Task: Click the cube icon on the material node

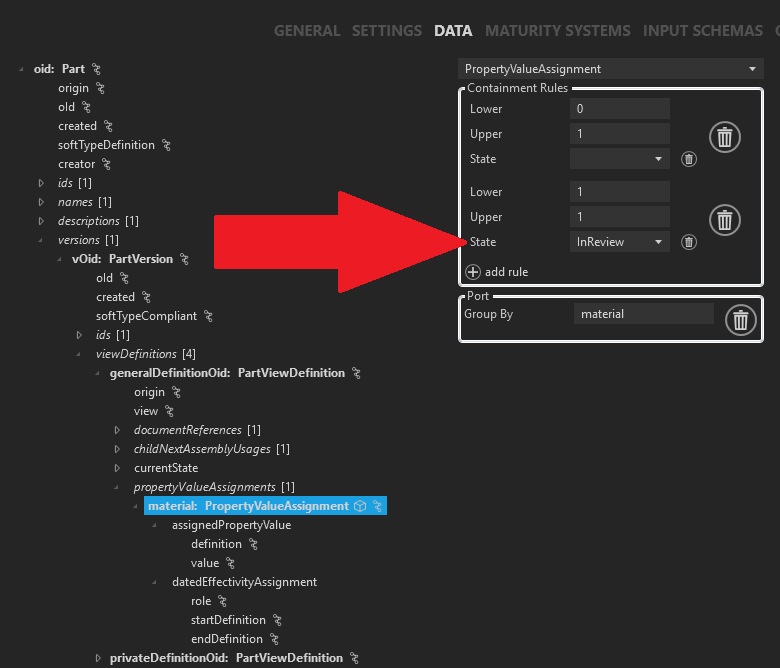Action: tap(360, 506)
